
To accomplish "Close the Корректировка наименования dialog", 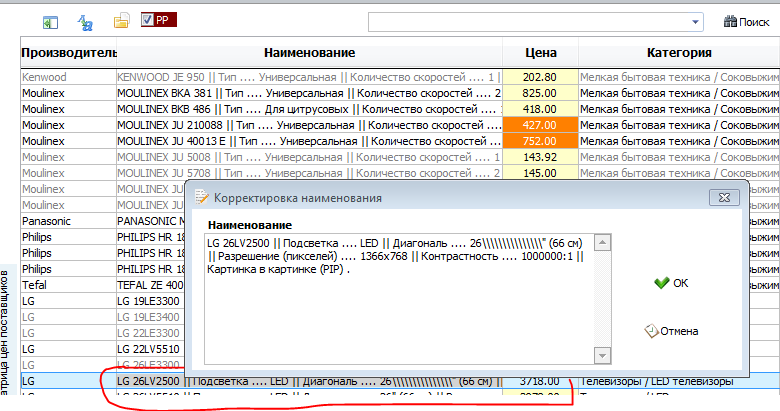I will (724, 198).
